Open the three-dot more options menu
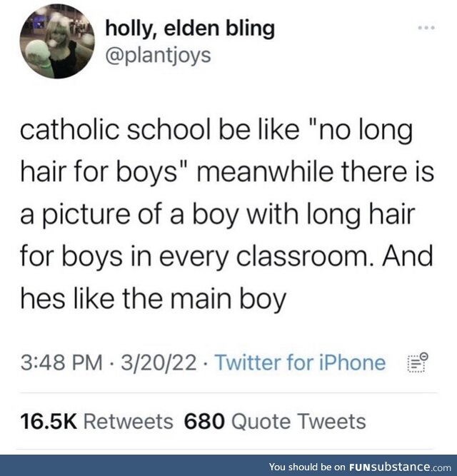The image size is (457, 476). tap(426, 28)
